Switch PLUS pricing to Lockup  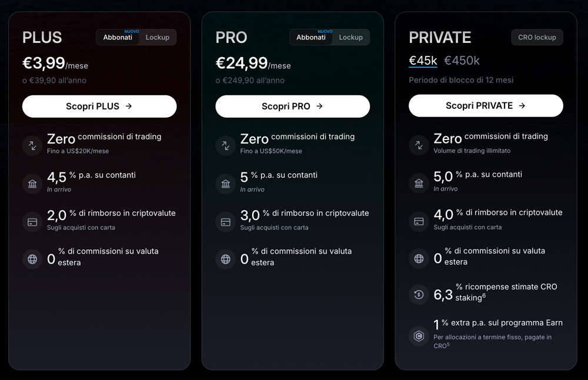[x=158, y=37]
